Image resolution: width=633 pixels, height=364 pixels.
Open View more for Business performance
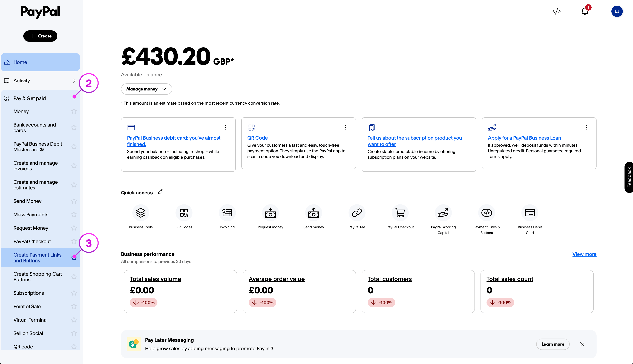click(584, 254)
